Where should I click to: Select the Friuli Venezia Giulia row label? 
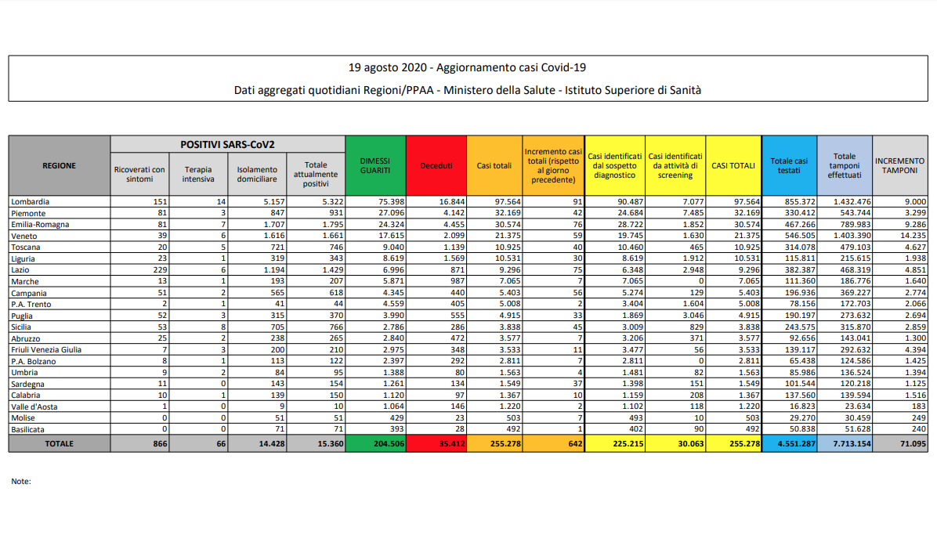46,349
